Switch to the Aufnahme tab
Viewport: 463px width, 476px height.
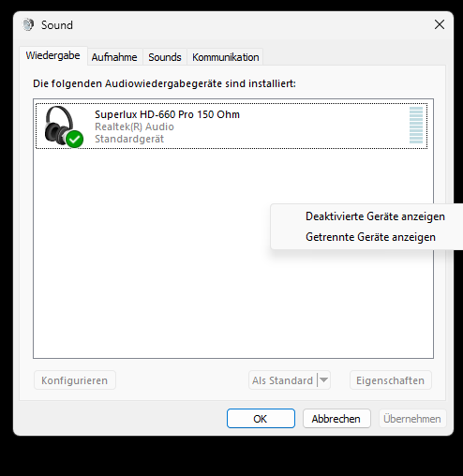pos(114,57)
